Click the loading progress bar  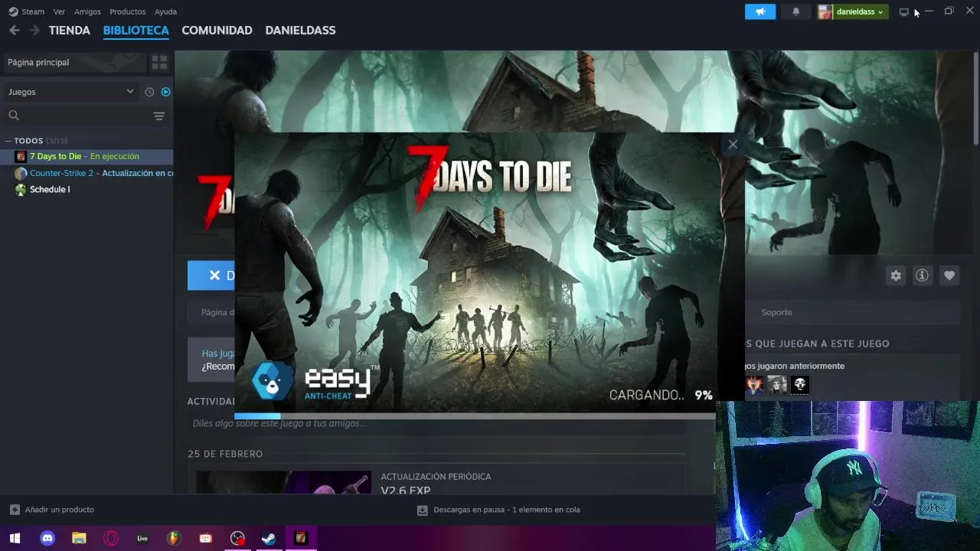[475, 416]
